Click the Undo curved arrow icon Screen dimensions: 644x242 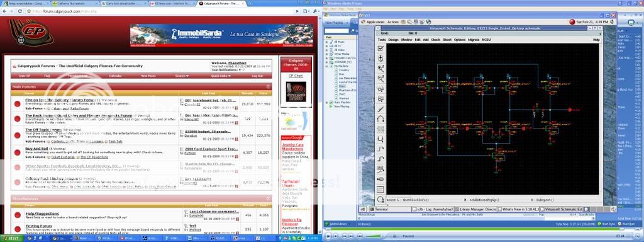380,118
